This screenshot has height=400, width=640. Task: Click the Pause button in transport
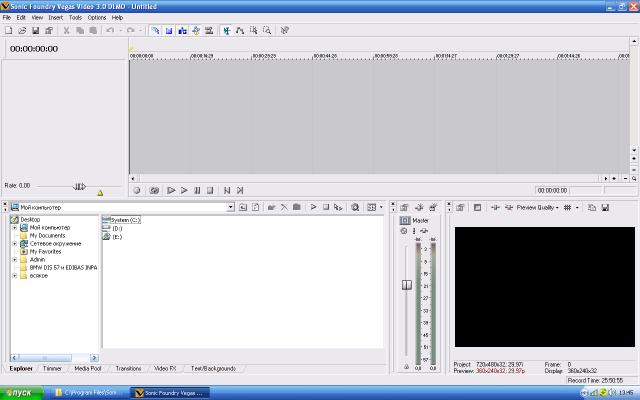(x=197, y=190)
